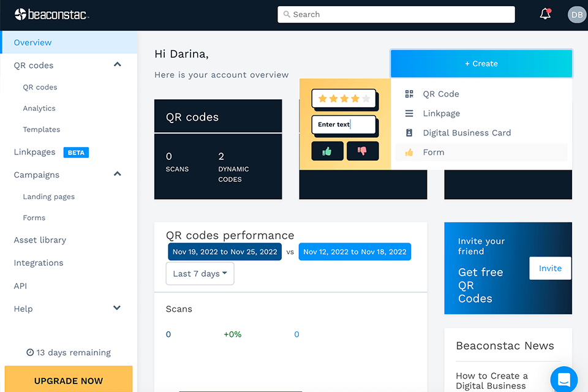Go to Overview in sidebar

coord(69,42)
